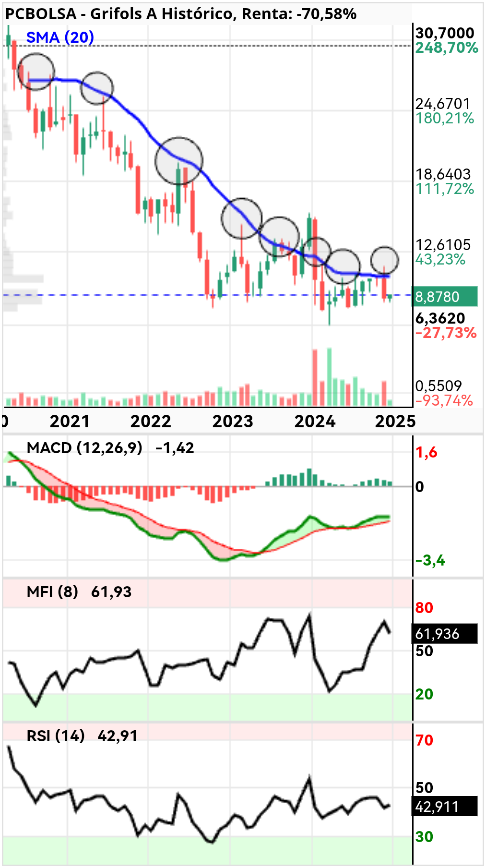Screen dimensions: 486x868
Task: Click the tallest red volume bar in 2024
Action: click(x=315, y=378)
